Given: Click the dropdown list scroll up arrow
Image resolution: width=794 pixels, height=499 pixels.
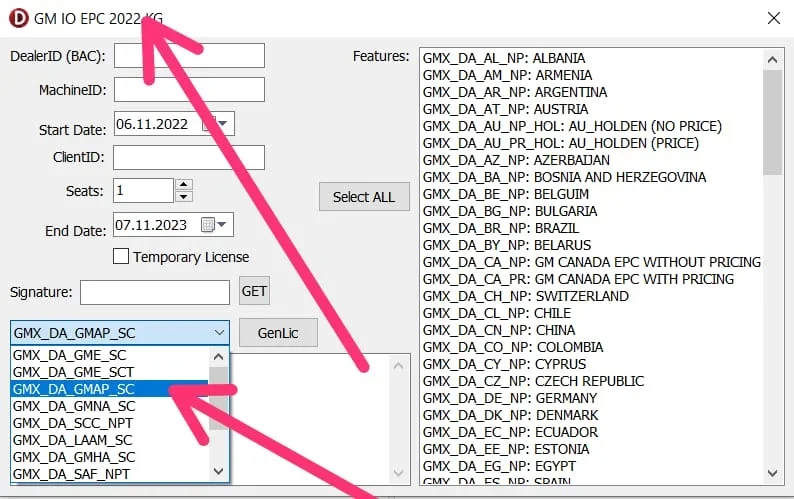Looking at the screenshot, I should 218,357.
